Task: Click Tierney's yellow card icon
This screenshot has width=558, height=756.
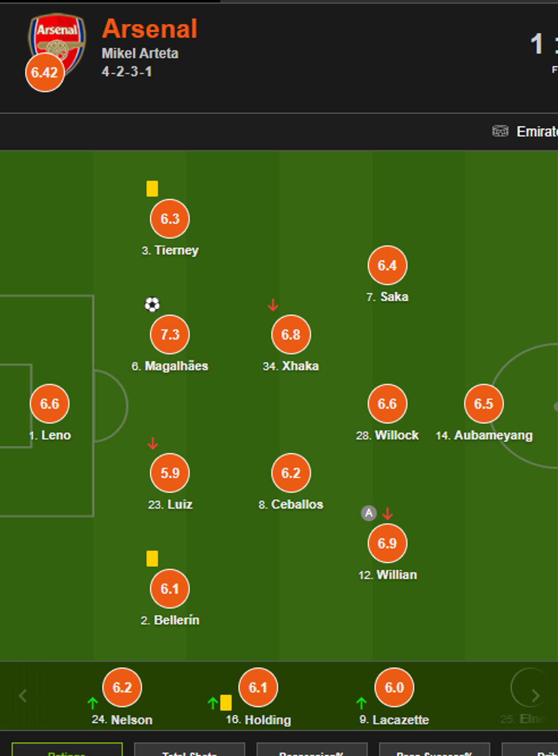Action: coord(152,189)
